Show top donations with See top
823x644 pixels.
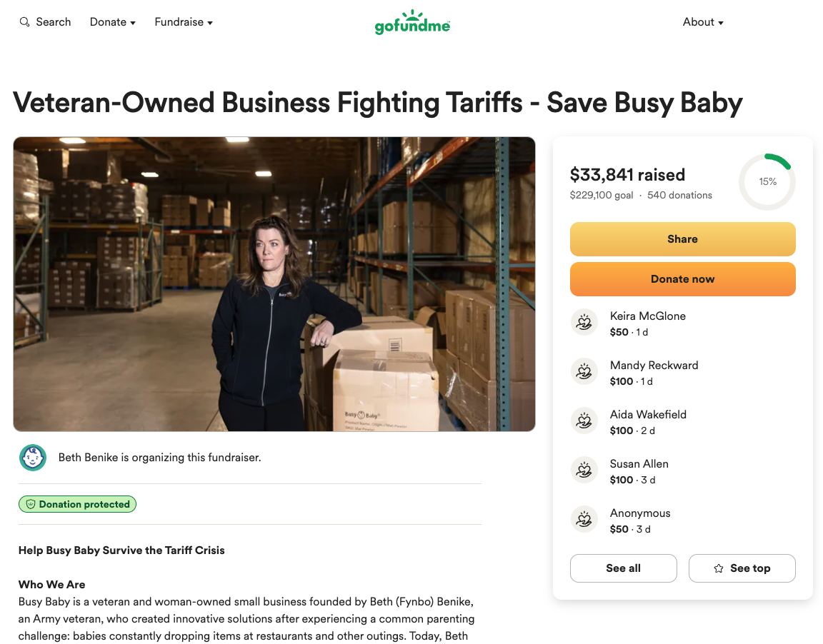pyautogui.click(x=742, y=568)
